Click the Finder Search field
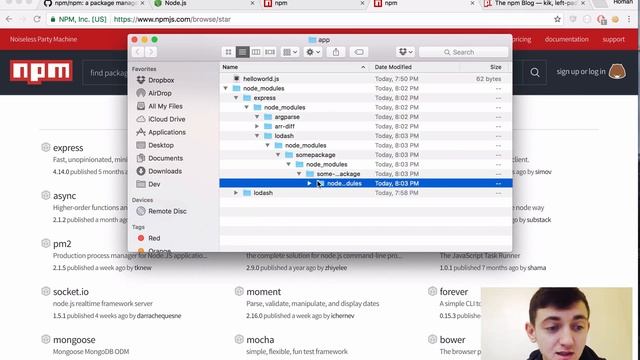The image size is (640, 360). click(x=464, y=52)
